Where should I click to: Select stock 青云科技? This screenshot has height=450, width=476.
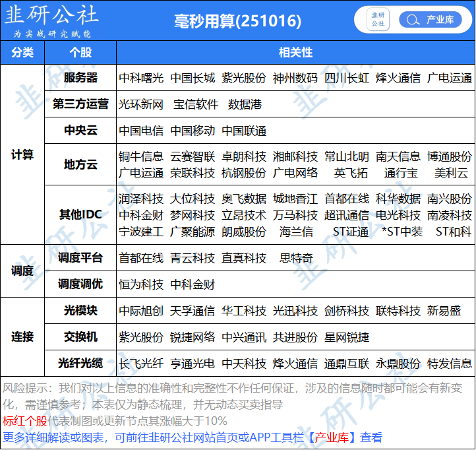pyautogui.click(x=193, y=258)
